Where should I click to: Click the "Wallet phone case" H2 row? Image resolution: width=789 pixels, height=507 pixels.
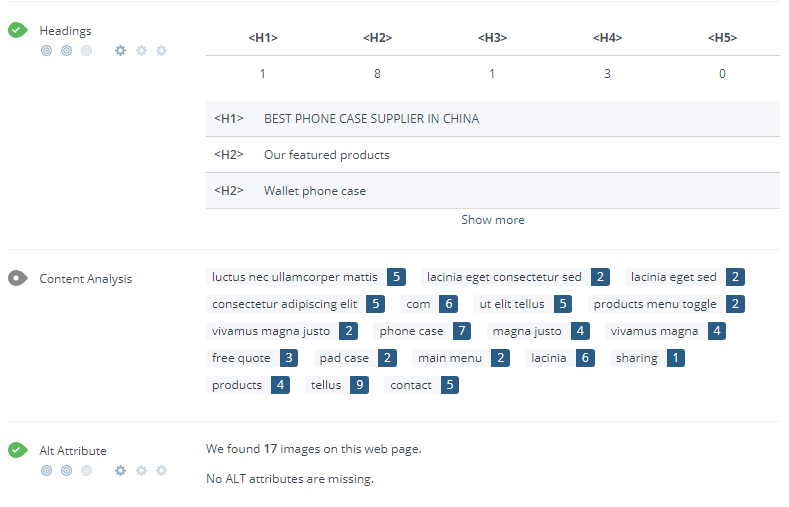(492, 191)
